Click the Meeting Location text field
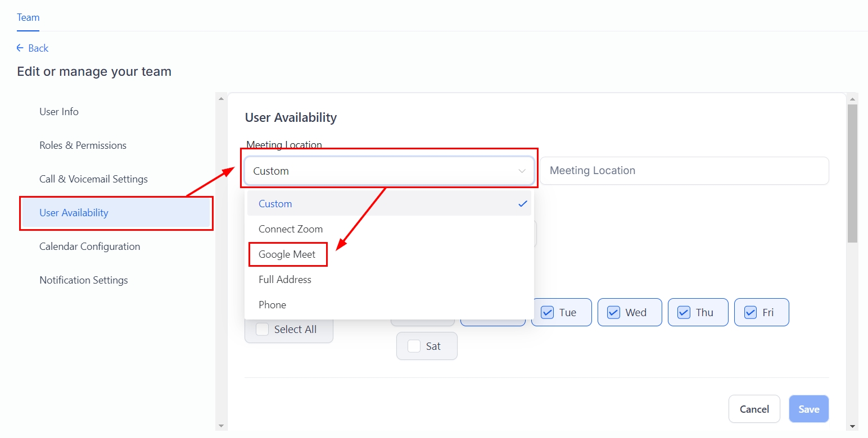This screenshot has width=868, height=438. (x=684, y=171)
